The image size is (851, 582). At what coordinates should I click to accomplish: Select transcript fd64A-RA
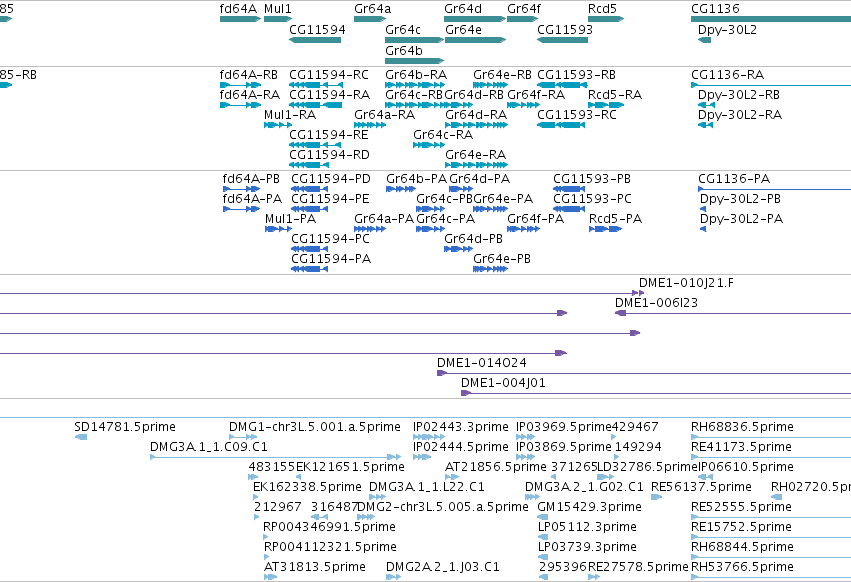[x=250, y=95]
